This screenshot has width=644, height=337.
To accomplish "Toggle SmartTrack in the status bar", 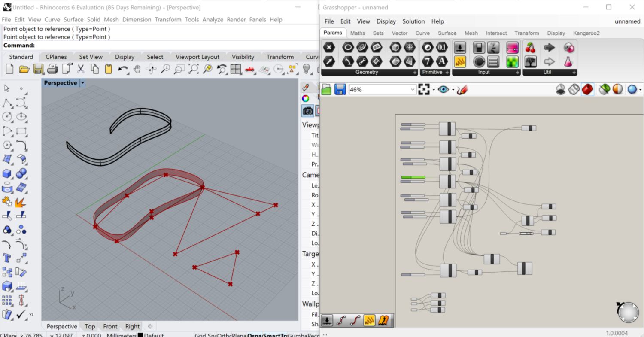I will 275,335.
